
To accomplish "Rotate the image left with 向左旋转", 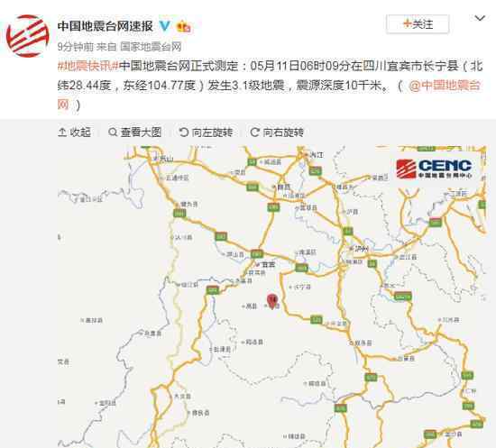I will pos(206,133).
